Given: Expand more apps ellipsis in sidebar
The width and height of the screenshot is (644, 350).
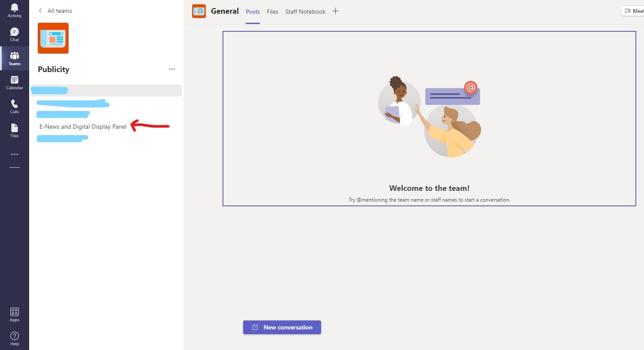Looking at the screenshot, I should (x=14, y=154).
